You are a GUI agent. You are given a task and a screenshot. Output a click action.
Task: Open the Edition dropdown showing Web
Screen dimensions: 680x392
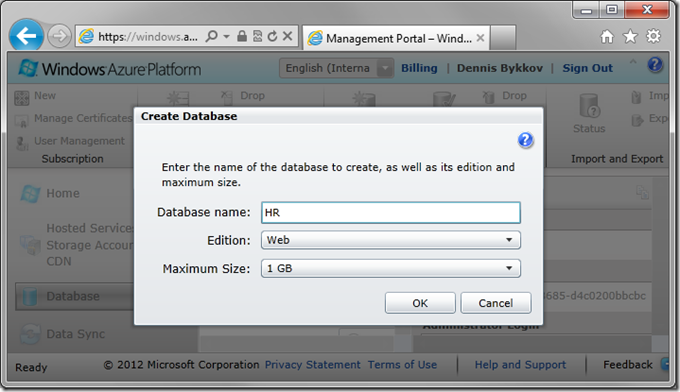390,240
